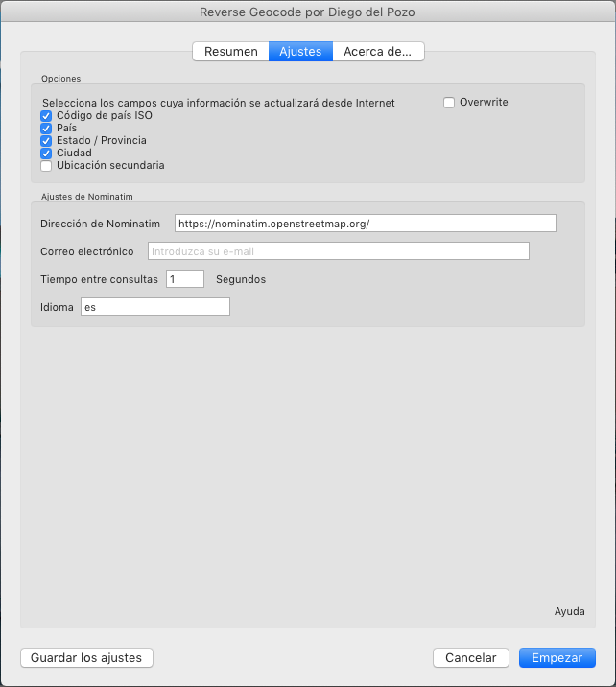Start geocoding with the Empezar button
The image size is (616, 687).
pos(557,658)
